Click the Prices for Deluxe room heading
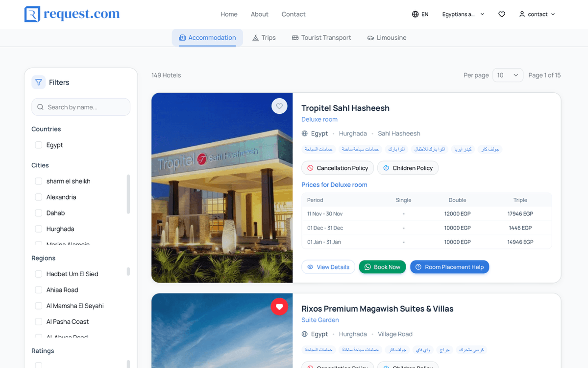The width and height of the screenshot is (588, 368). click(x=334, y=185)
